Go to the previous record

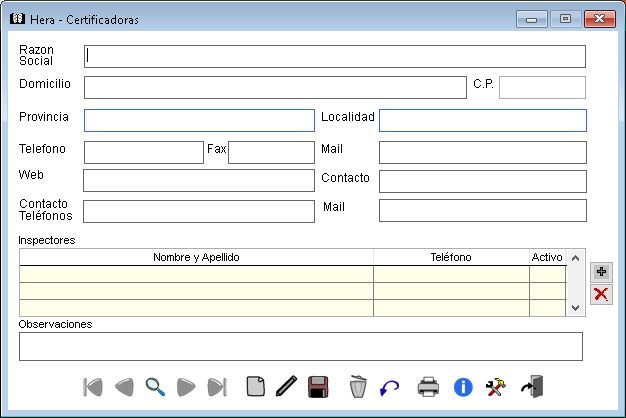[124, 387]
